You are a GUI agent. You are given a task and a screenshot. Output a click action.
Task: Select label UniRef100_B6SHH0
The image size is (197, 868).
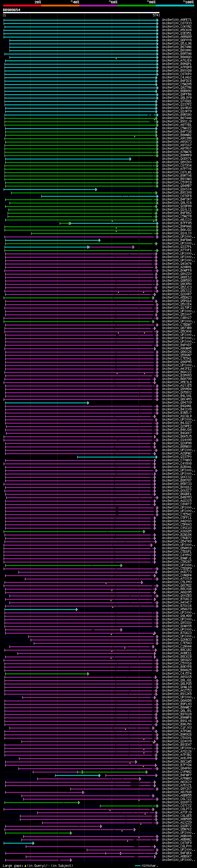(x=176, y=50)
